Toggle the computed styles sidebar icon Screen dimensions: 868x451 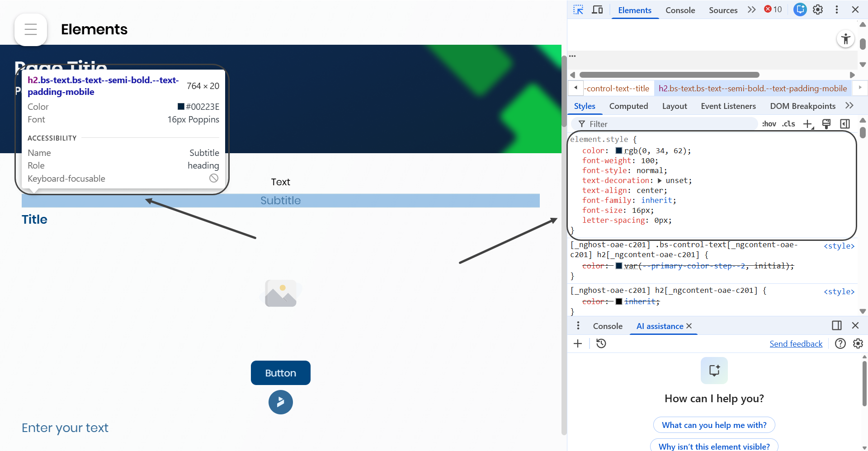844,124
